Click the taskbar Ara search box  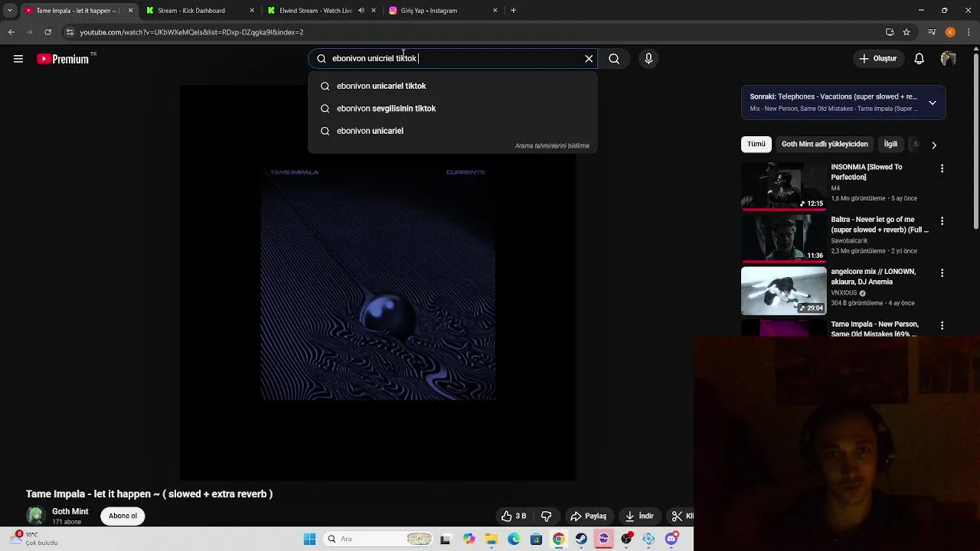378,539
